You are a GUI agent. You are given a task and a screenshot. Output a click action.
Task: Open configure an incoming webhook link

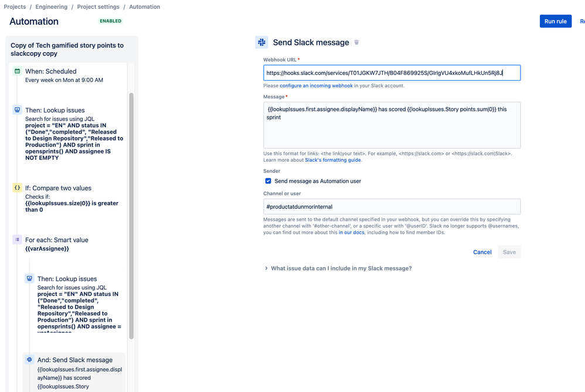316,86
